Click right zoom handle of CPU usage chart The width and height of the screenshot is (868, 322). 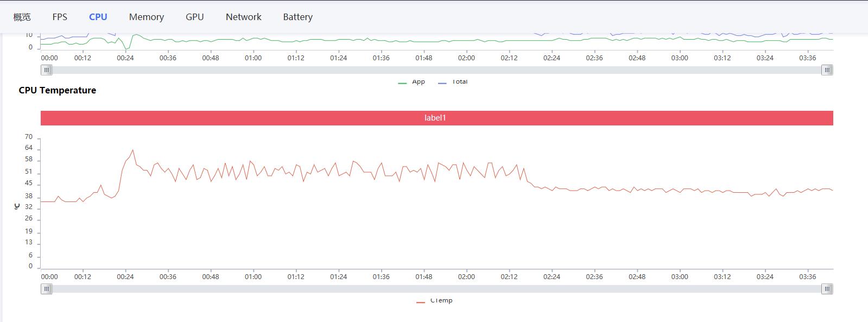(827, 70)
